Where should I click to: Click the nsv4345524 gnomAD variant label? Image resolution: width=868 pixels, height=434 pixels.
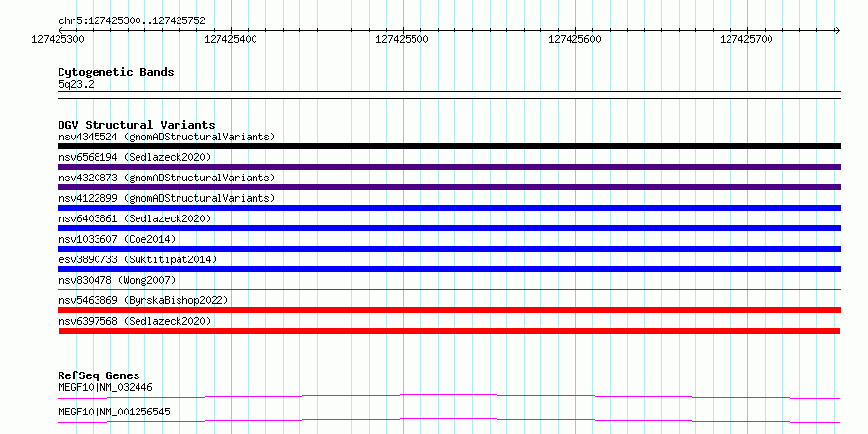pyautogui.click(x=167, y=137)
